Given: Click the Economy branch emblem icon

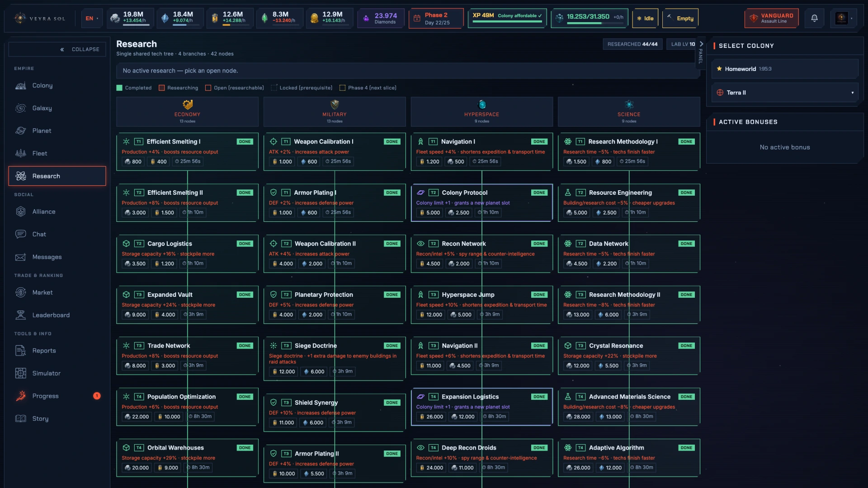Looking at the screenshot, I should [188, 105].
